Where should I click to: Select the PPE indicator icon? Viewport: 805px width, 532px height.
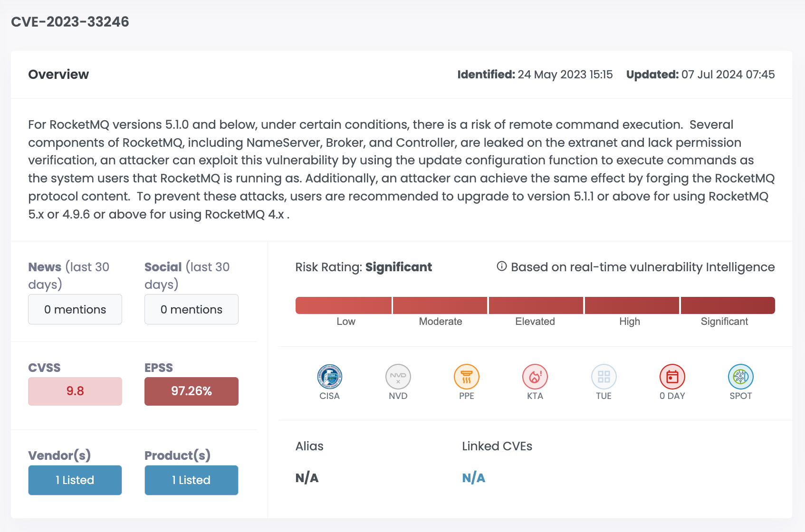467,377
